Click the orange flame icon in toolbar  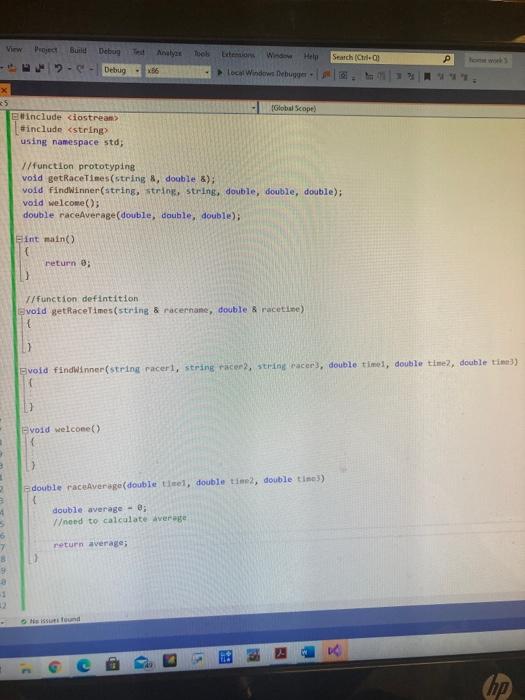click(x=326, y=74)
